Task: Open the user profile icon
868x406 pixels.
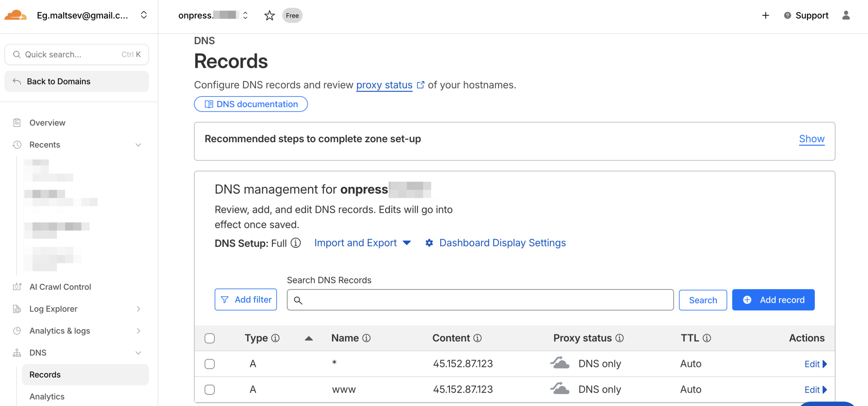Action: [846, 15]
